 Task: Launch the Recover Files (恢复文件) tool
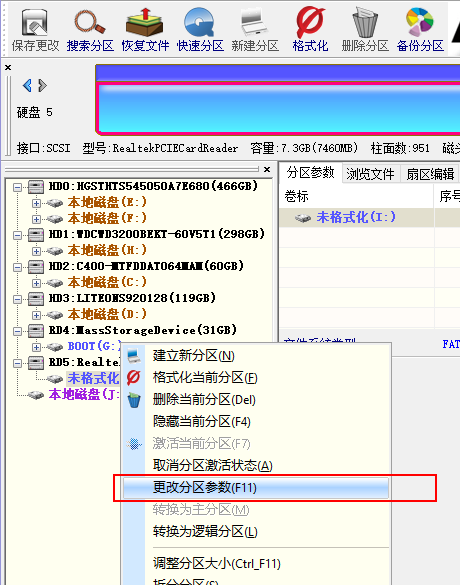tap(145, 30)
